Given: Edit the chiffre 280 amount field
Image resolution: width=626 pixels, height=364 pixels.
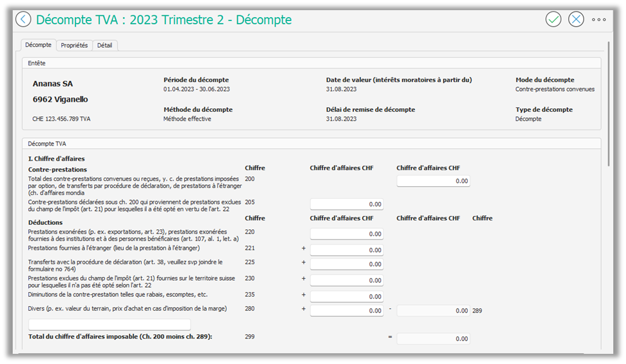Looking at the screenshot, I should [x=346, y=311].
